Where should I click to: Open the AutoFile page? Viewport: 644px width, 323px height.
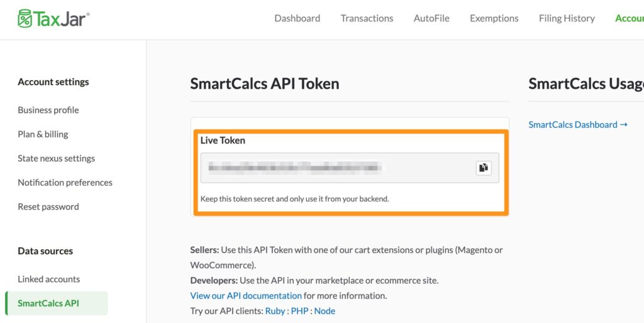click(x=431, y=18)
